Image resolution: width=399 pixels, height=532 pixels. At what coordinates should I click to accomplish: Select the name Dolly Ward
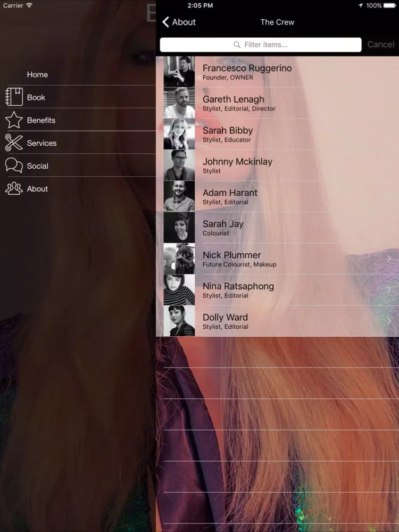[225, 318]
